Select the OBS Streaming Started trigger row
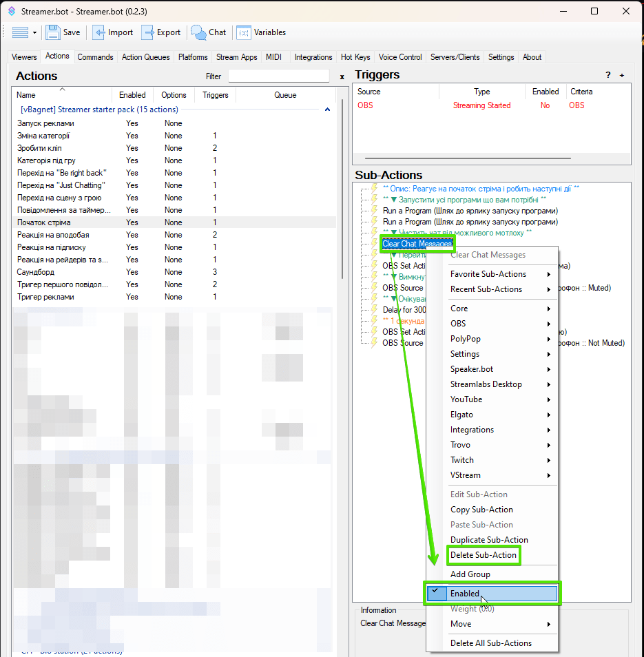644x657 pixels. pos(492,105)
